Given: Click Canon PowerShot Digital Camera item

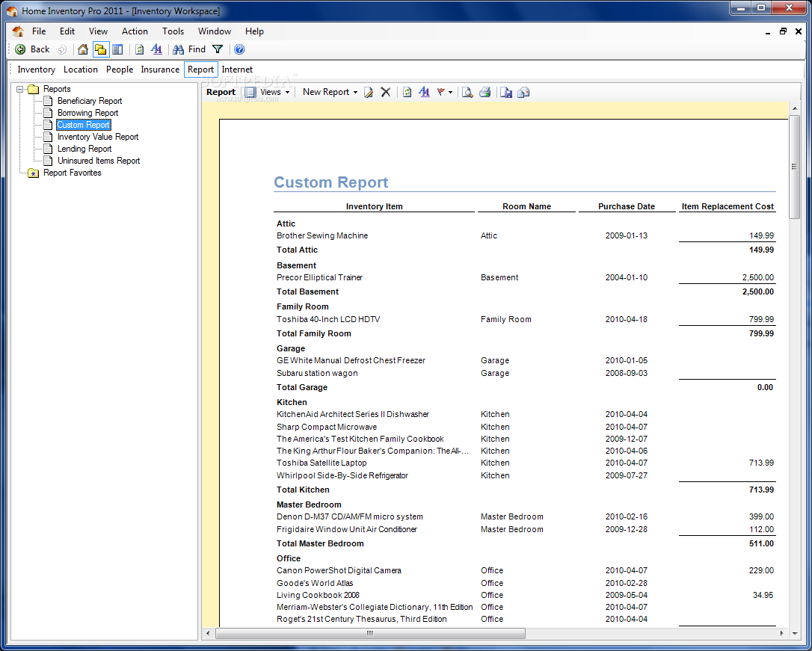Looking at the screenshot, I should (339, 570).
